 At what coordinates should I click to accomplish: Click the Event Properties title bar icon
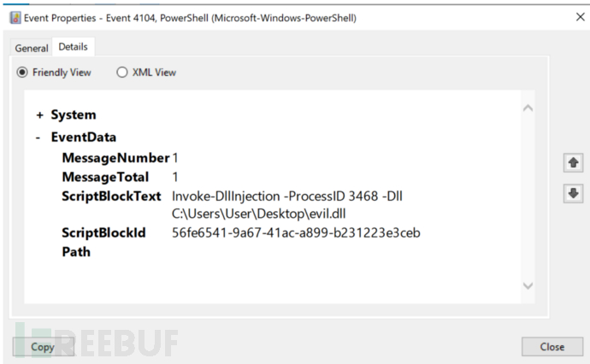click(15, 17)
